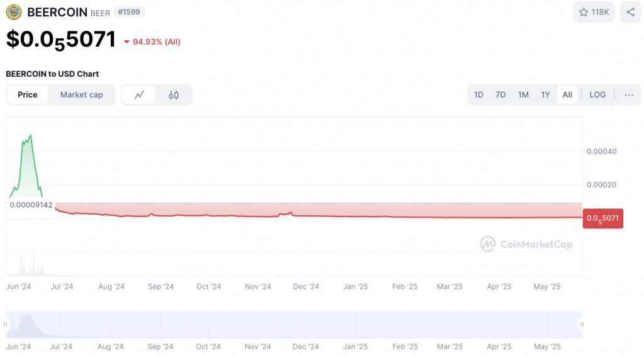Select the Market cap tab
The width and height of the screenshot is (644, 355).
81,95
